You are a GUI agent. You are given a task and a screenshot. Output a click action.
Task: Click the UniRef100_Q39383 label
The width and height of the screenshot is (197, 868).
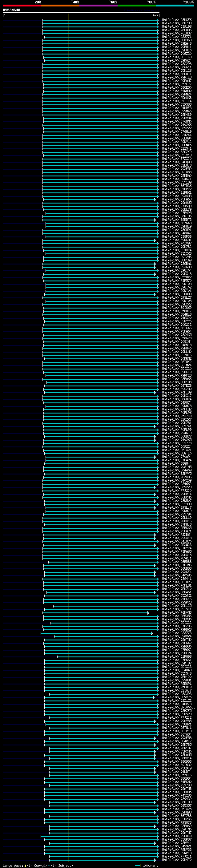coord(177,104)
